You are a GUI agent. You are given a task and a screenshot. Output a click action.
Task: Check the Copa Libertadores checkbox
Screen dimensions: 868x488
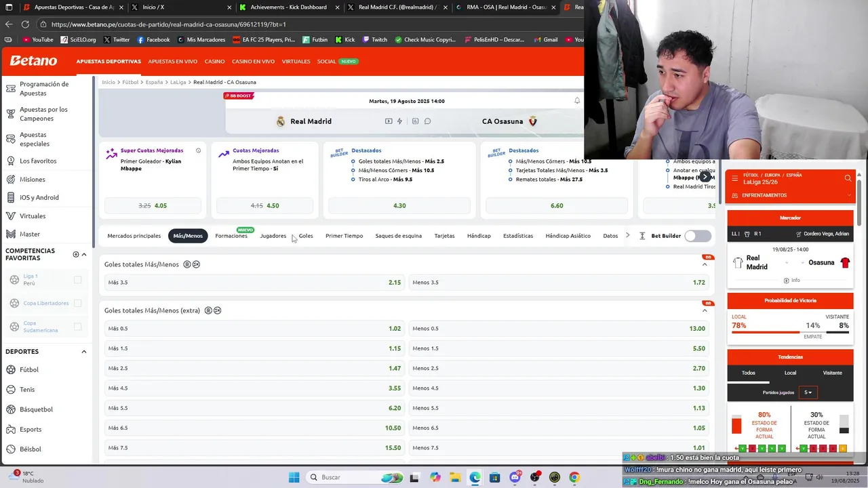tap(77, 303)
